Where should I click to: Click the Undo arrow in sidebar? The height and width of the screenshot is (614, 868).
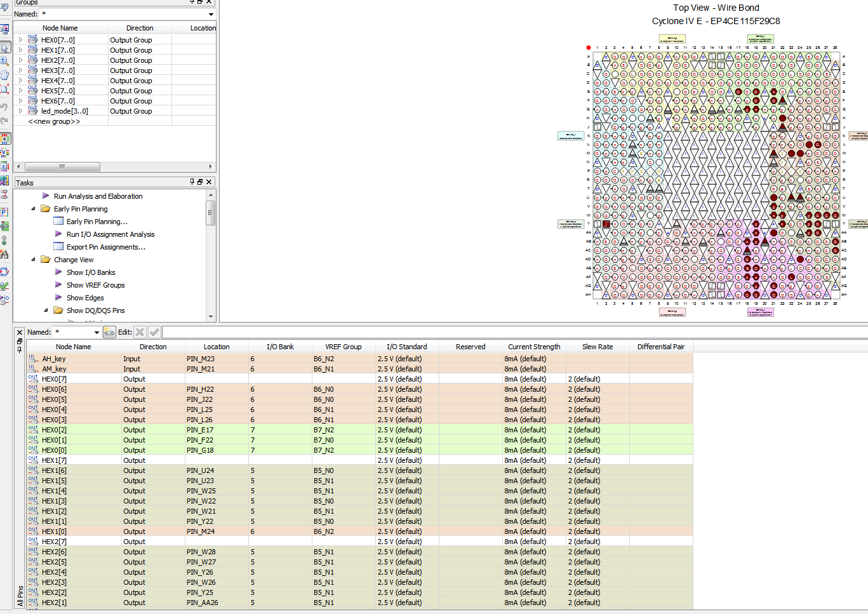coord(4,107)
